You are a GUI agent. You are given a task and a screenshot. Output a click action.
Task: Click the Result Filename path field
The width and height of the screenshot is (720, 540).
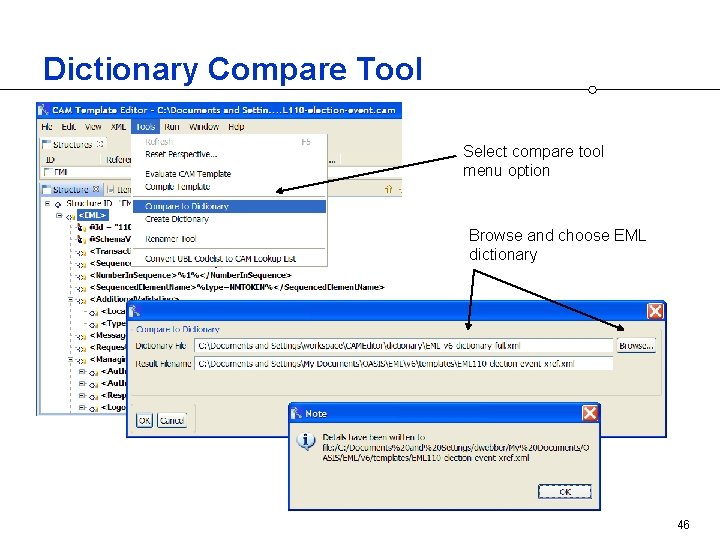(404, 363)
